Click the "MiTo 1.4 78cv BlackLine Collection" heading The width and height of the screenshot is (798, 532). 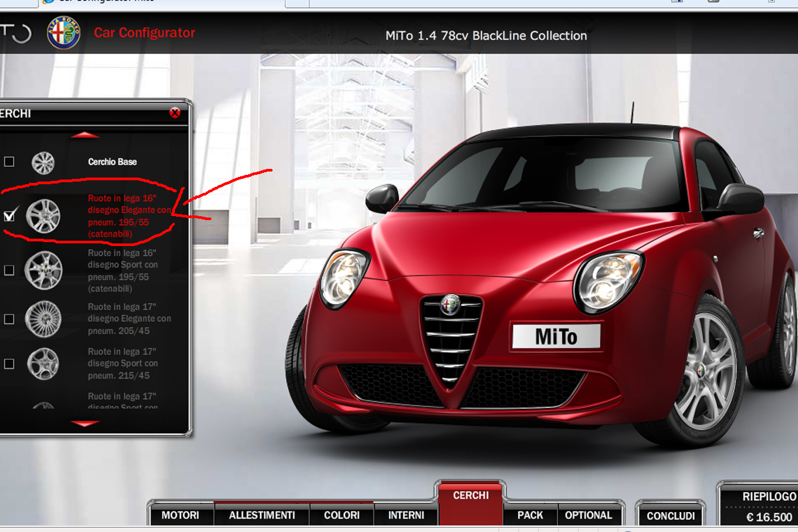click(486, 36)
